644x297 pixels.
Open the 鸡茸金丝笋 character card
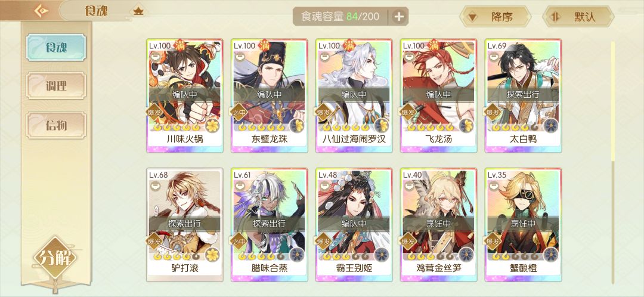pyautogui.click(x=439, y=225)
